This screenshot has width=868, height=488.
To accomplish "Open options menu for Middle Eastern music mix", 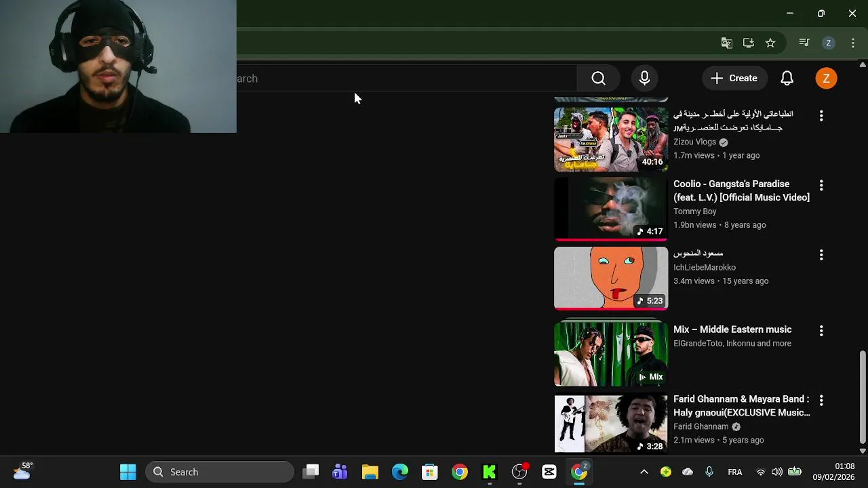I will [x=821, y=331].
